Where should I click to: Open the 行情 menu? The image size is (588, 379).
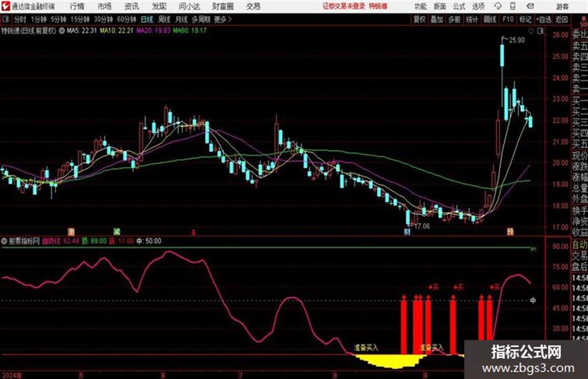[x=77, y=6]
